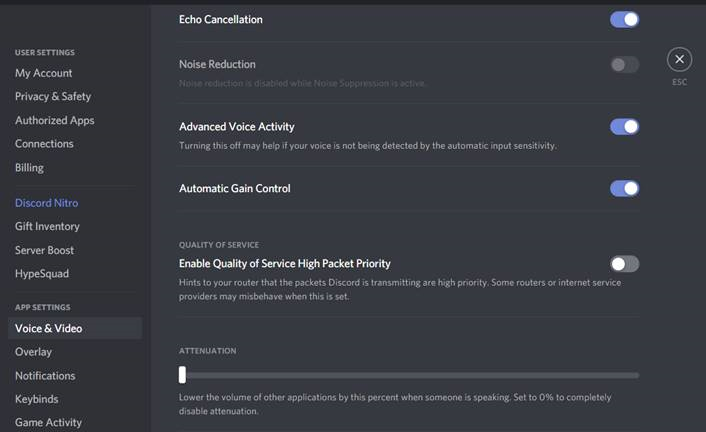Select Voice & Video settings
This screenshot has width=706, height=432.
75,328
